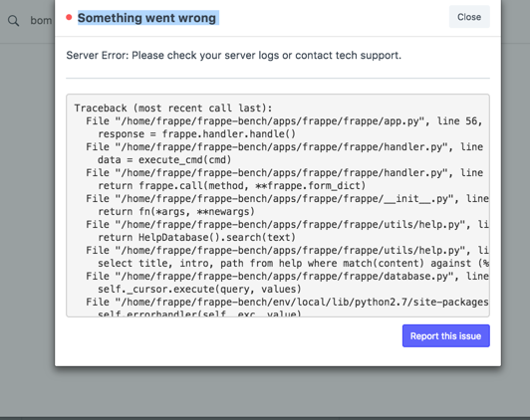Click the 'select title, intro, path' SQL line
Image resolution: width=530 pixels, height=420 pixels.
point(293,263)
